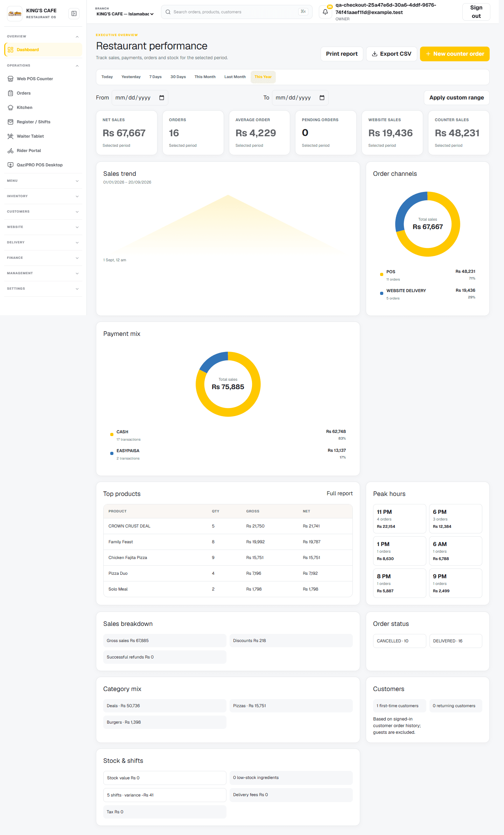Image resolution: width=504 pixels, height=835 pixels.
Task: Expand the Delivery section
Action: [x=43, y=242]
